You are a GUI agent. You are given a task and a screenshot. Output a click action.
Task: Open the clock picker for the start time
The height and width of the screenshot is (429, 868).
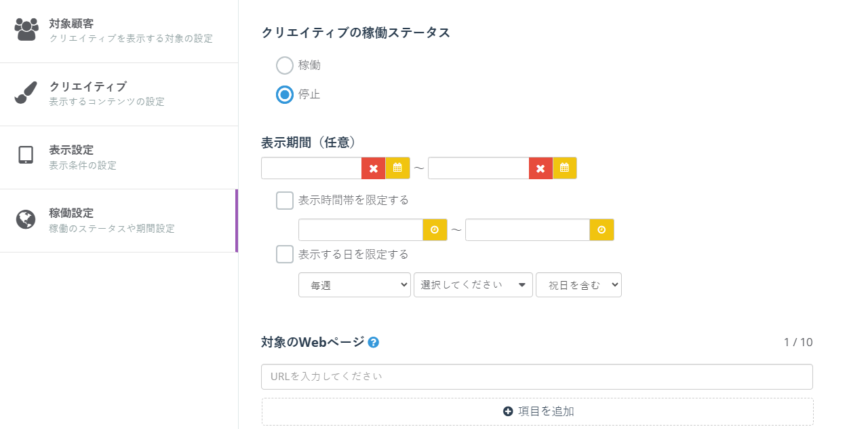[435, 229]
